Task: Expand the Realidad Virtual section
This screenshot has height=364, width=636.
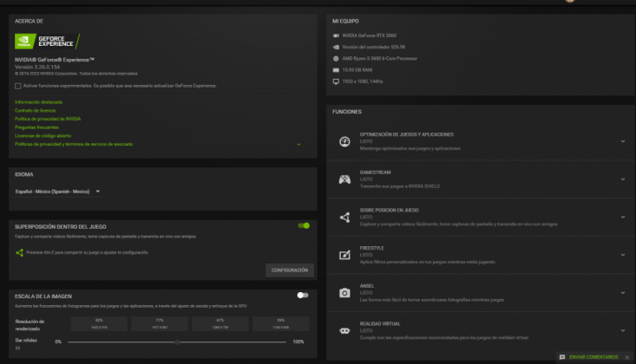Action: point(623,331)
